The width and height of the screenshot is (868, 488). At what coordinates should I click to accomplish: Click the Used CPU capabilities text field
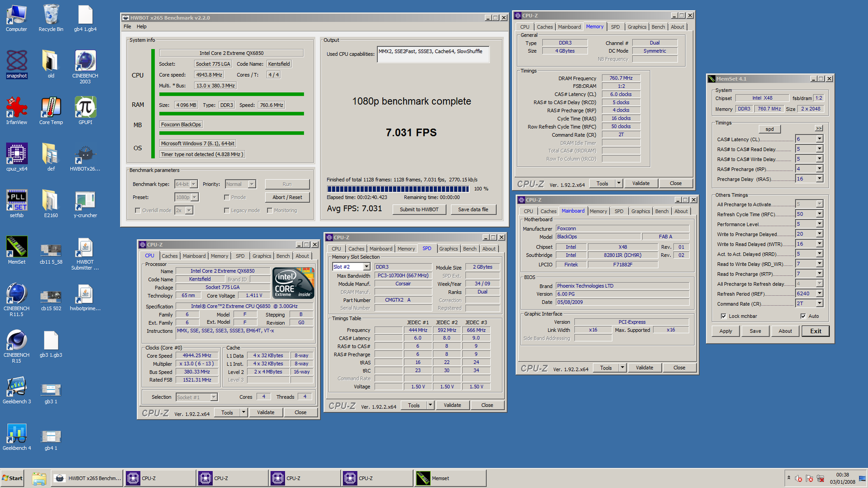[x=433, y=54]
